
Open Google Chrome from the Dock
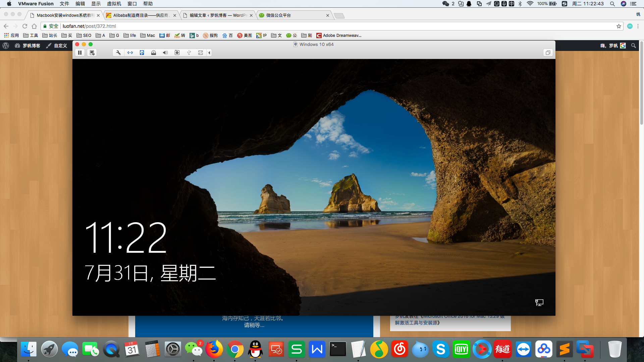pos(235,349)
